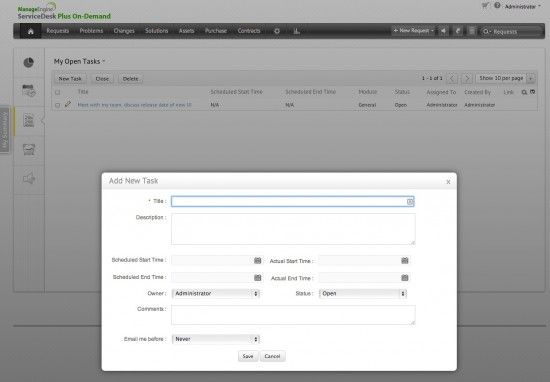Click the notes list icon beside the search box
Screen dimensions: 550x382
tap(472, 31)
